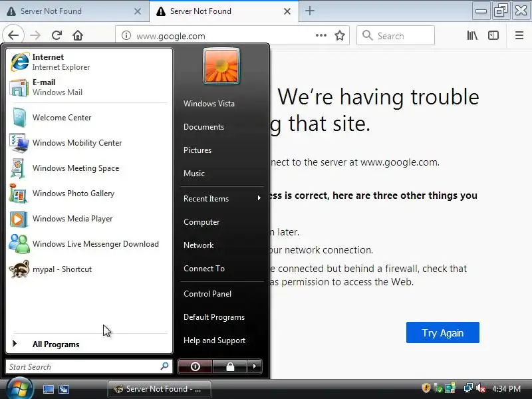
Task: Bookmark this page with the star
Action: pyautogui.click(x=340, y=35)
